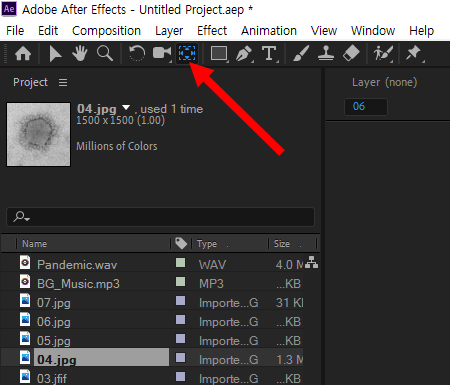Select the 07.jpg file name

pyautogui.click(x=54, y=303)
